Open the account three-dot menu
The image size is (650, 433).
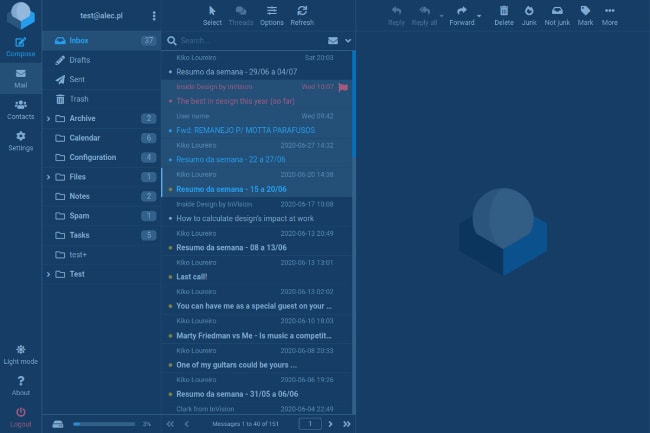click(153, 16)
